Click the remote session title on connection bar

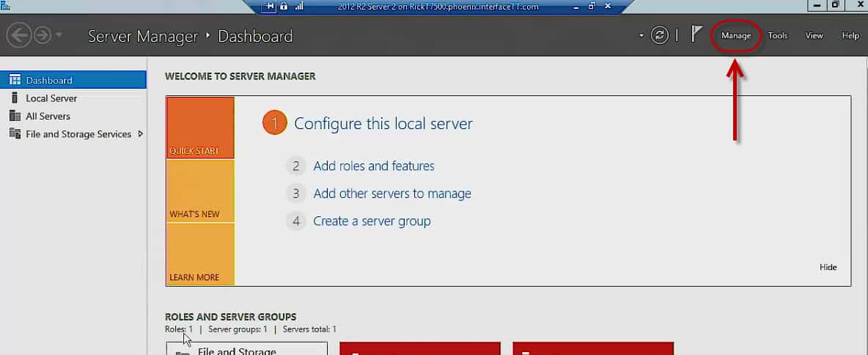[438, 7]
